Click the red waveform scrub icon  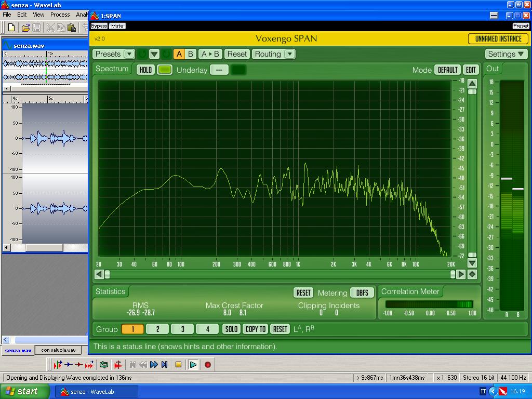118,365
